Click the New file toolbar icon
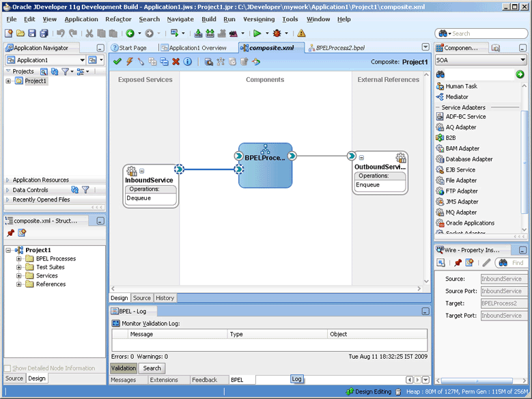The image size is (532, 399). coord(9,33)
